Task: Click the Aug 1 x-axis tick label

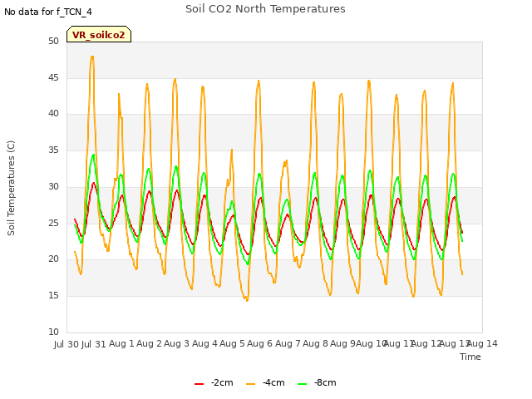Action: click(x=121, y=343)
